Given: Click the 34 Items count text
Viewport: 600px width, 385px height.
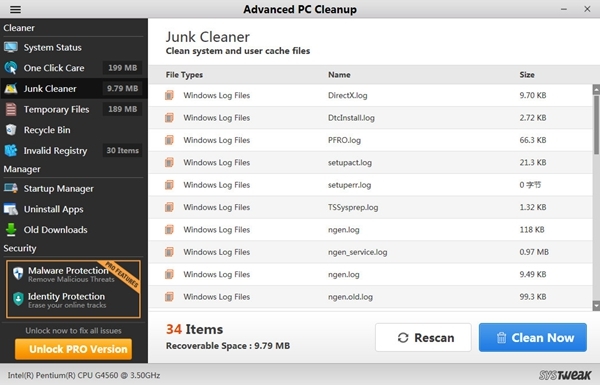Looking at the screenshot, I should tap(194, 329).
